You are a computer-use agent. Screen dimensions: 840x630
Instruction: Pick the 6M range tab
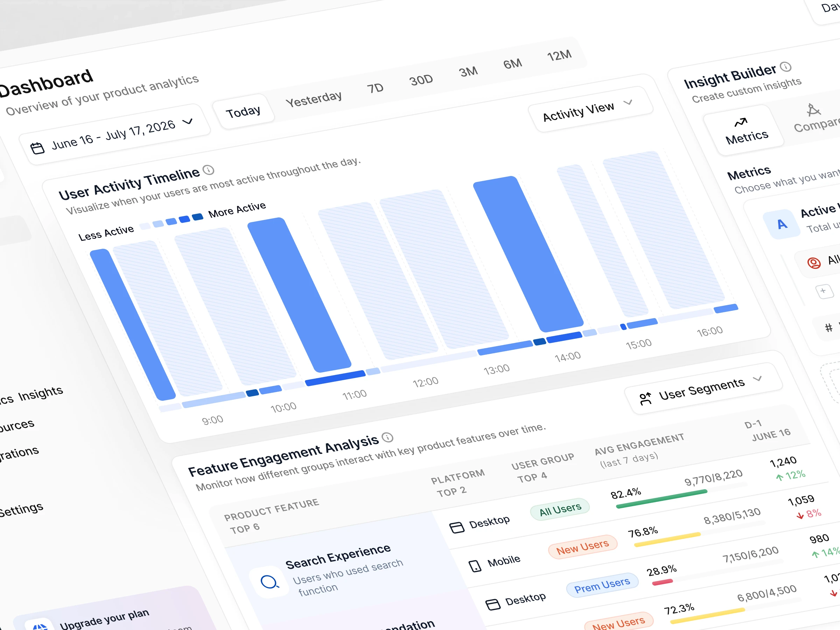click(x=513, y=64)
